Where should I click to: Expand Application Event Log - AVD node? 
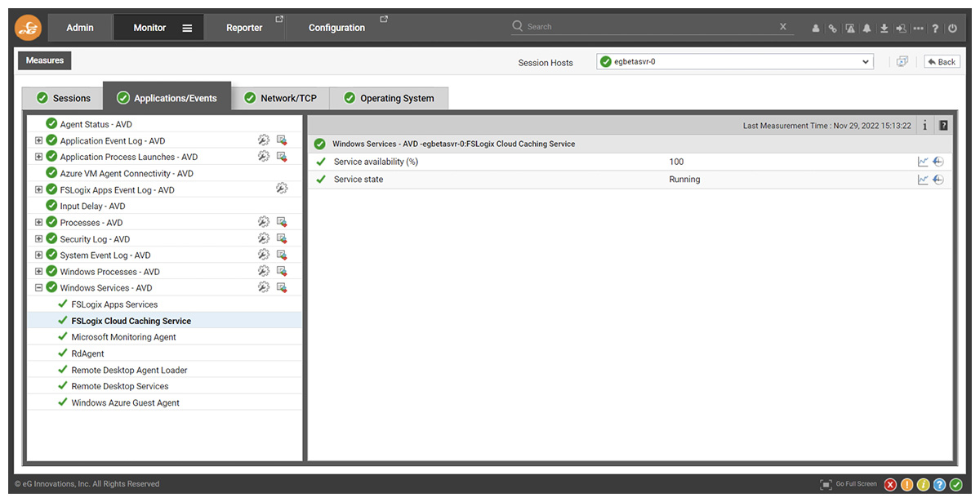38,140
